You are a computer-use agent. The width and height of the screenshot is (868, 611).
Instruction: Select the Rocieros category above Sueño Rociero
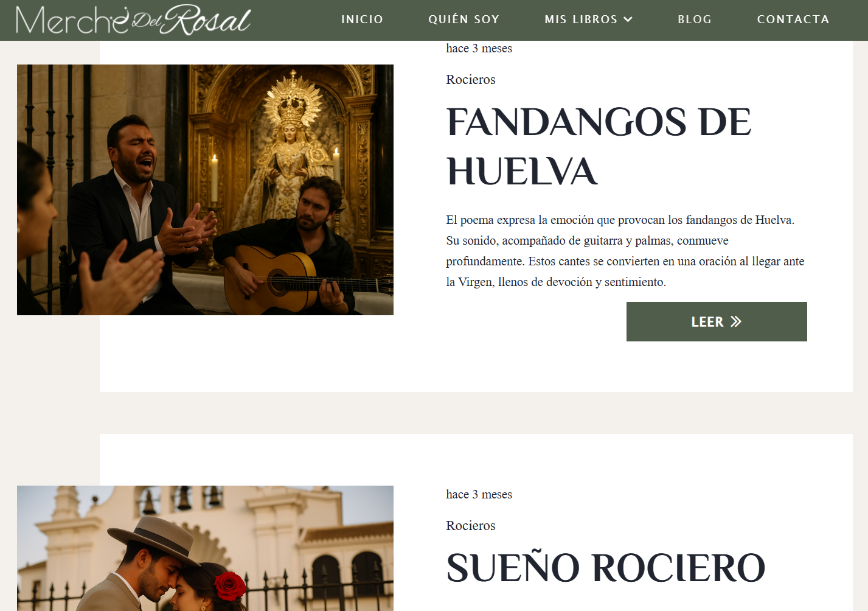pyautogui.click(x=471, y=526)
